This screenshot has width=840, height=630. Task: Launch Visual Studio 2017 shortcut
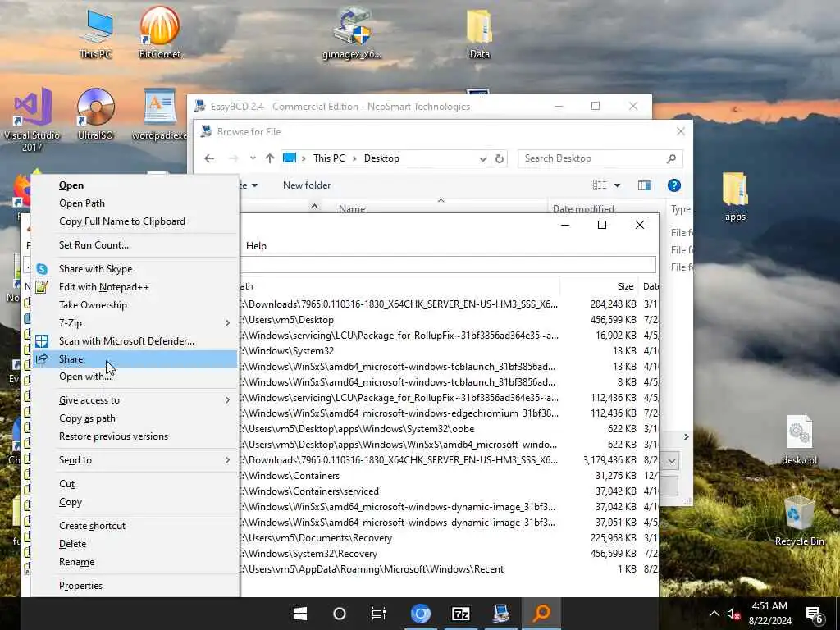[x=32, y=120]
